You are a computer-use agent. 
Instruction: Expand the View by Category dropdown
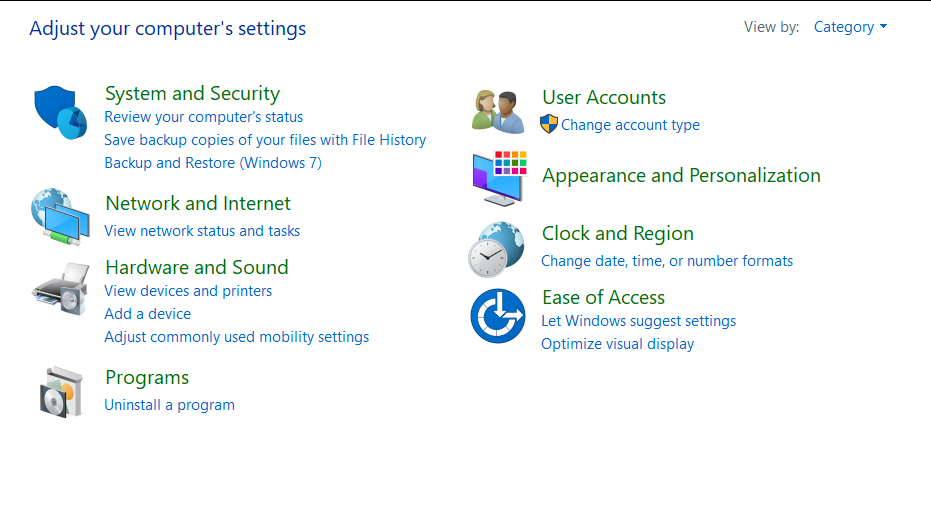pyautogui.click(x=850, y=27)
